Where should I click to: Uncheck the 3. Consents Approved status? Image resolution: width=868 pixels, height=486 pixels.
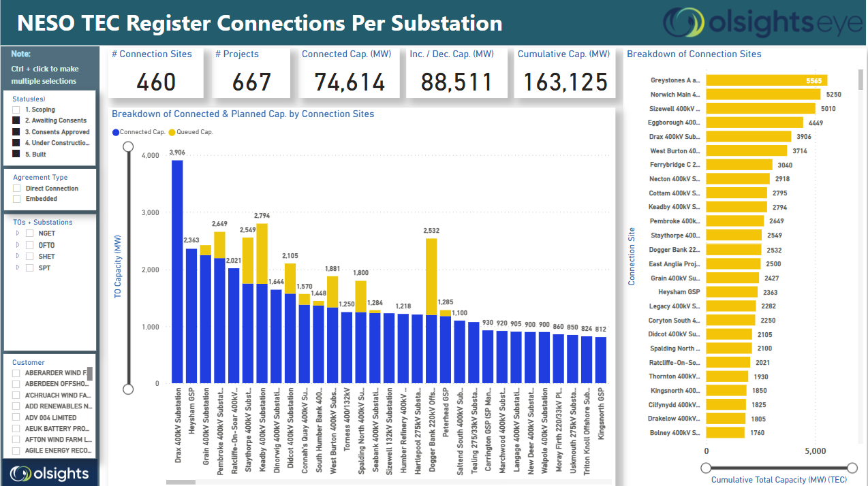coord(16,132)
